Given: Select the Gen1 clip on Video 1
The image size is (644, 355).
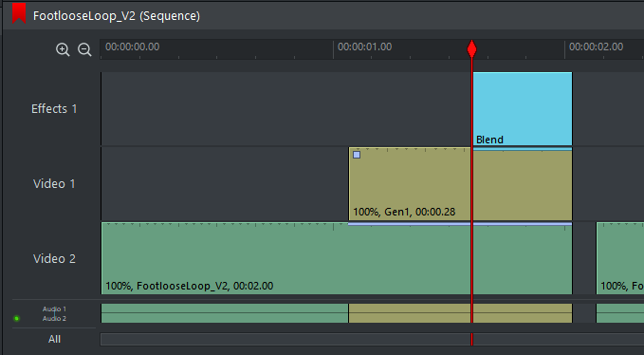Looking at the screenshot, I should pos(460,183).
